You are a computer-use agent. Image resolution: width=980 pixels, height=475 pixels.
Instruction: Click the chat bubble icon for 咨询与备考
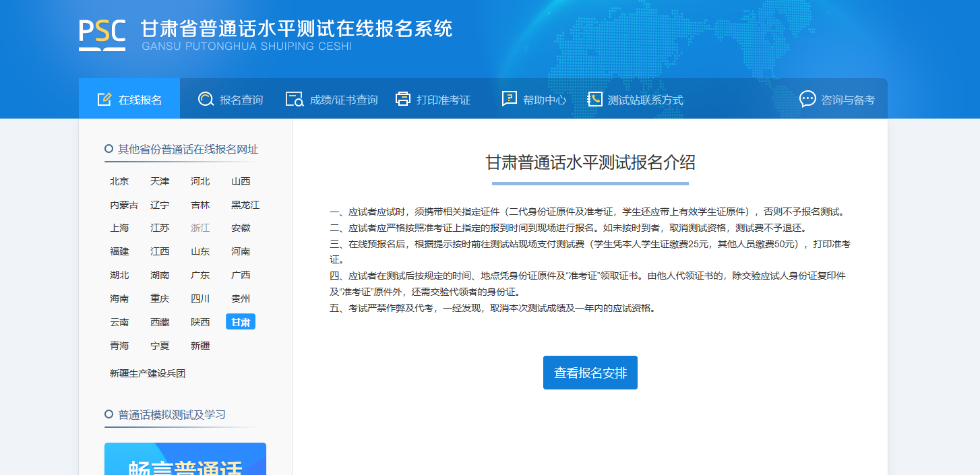(x=807, y=100)
